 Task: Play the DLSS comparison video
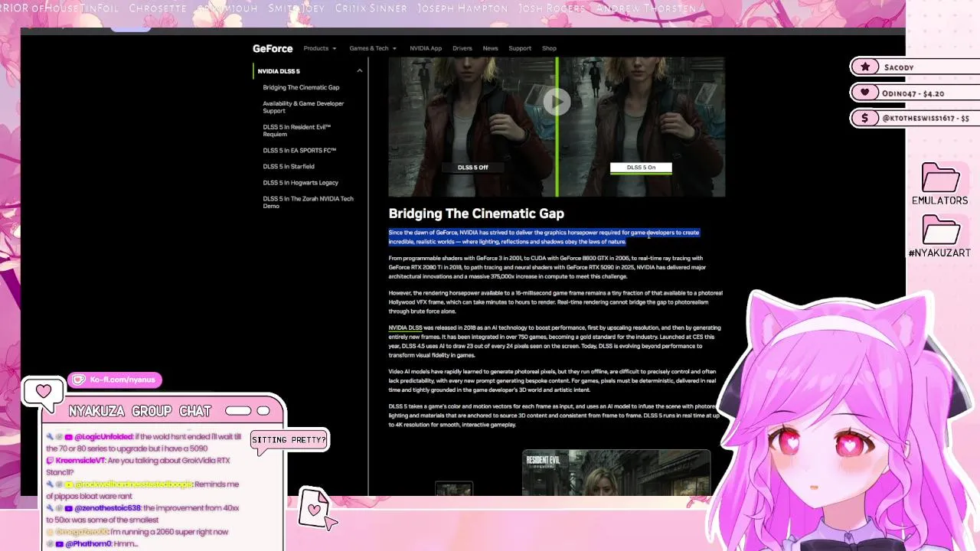point(557,101)
